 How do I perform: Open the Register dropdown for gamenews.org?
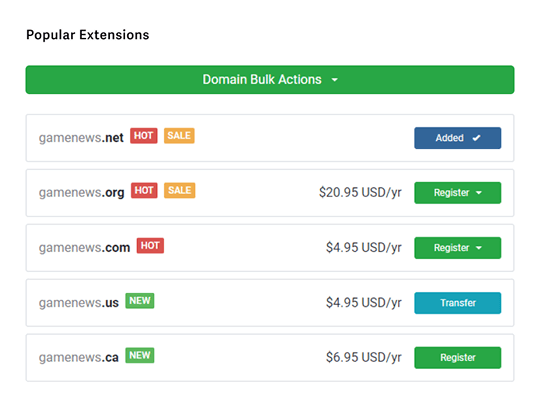(x=457, y=193)
